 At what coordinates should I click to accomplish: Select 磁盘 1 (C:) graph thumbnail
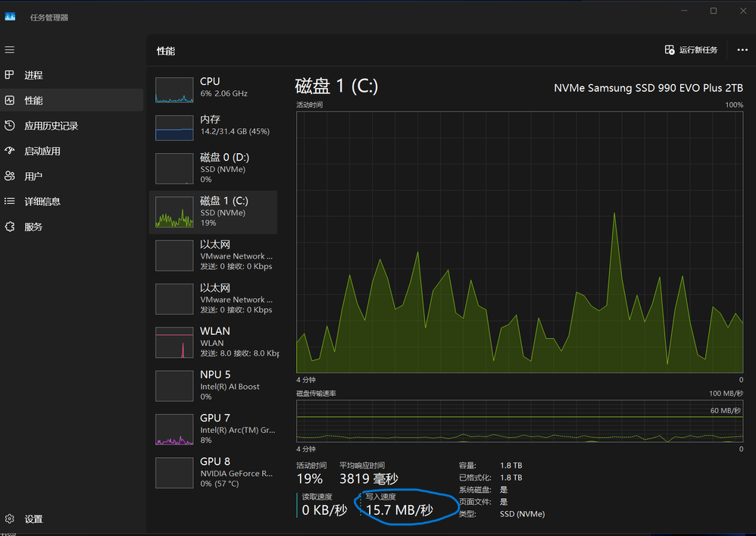click(174, 212)
